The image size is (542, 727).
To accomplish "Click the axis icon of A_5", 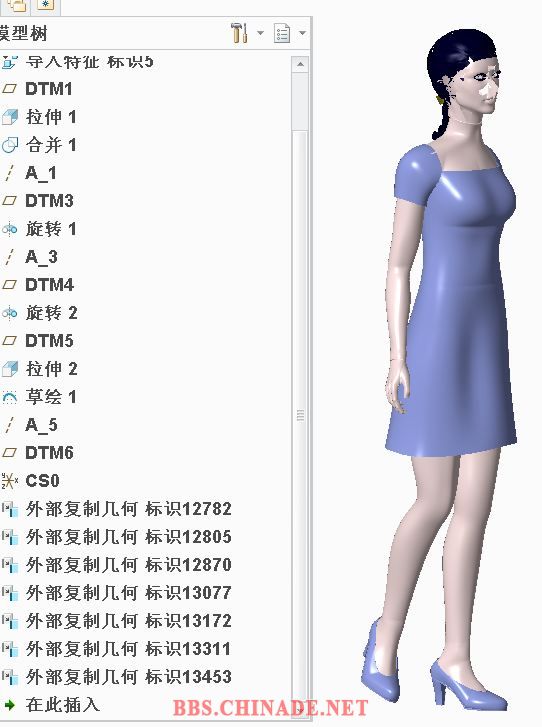I will [x=9, y=425].
